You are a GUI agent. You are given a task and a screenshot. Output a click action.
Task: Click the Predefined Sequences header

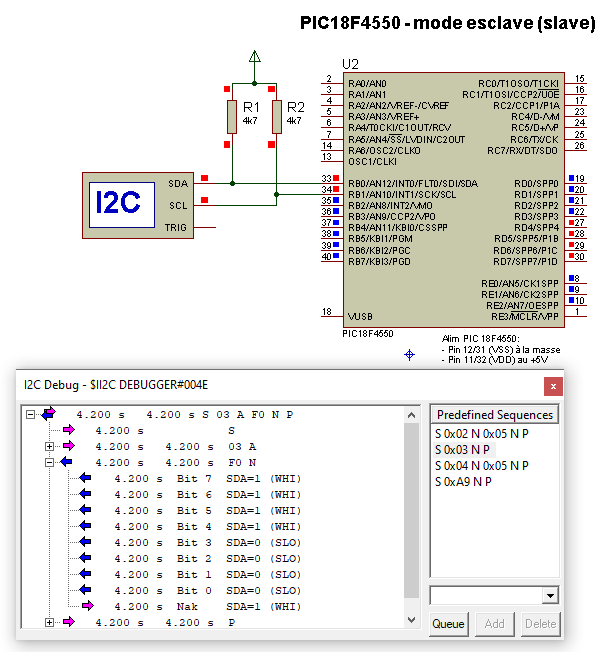(x=494, y=415)
